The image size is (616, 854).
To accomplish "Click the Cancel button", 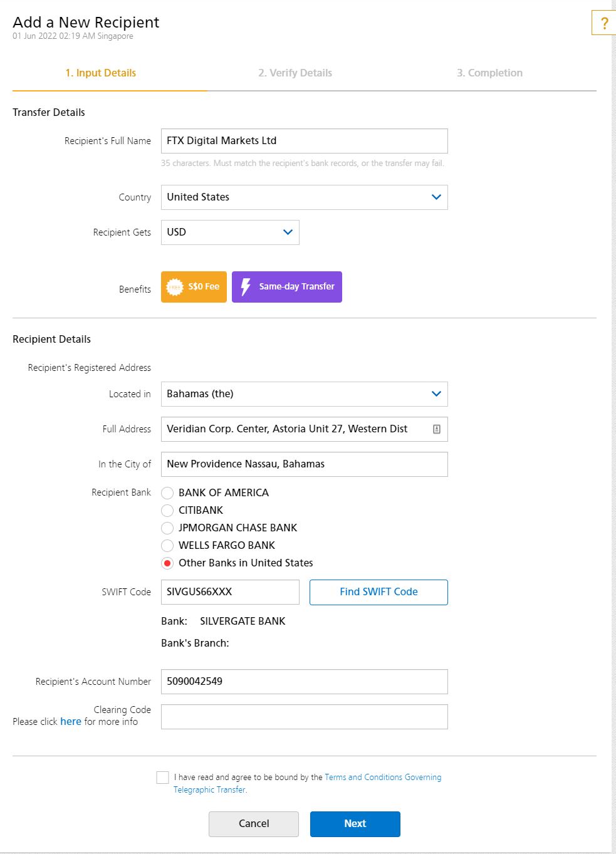I will [254, 824].
